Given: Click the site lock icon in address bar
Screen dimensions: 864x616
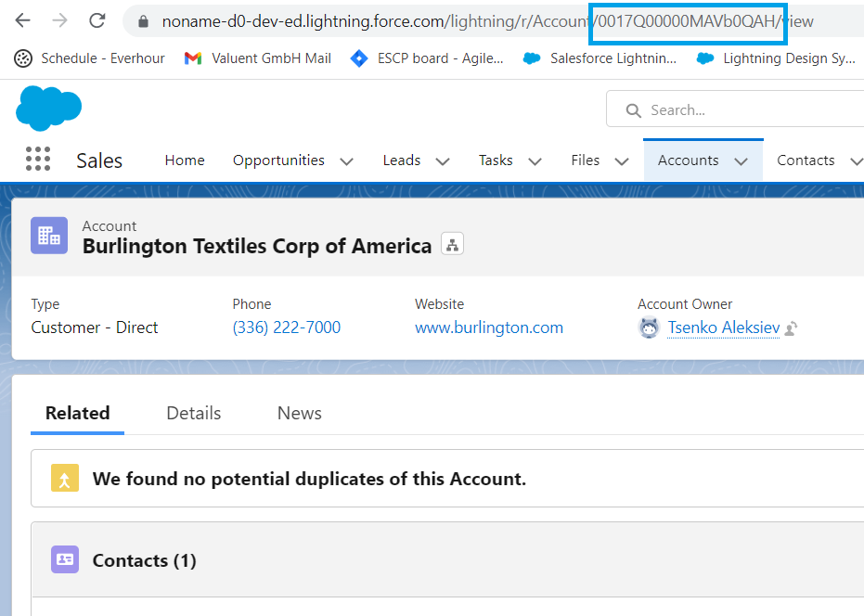Looking at the screenshot, I should click(x=143, y=21).
